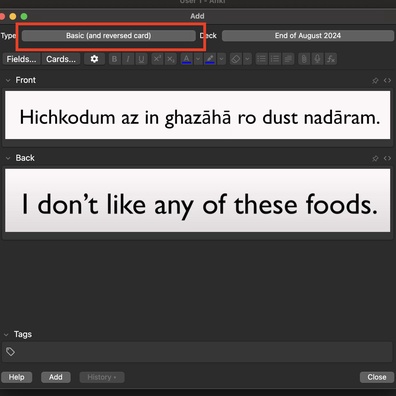
Task: Toggle italic text formatting
Action: [x=128, y=59]
